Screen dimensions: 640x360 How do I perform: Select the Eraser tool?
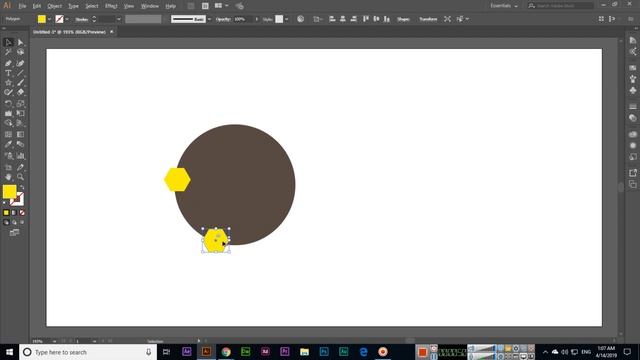click(20, 92)
